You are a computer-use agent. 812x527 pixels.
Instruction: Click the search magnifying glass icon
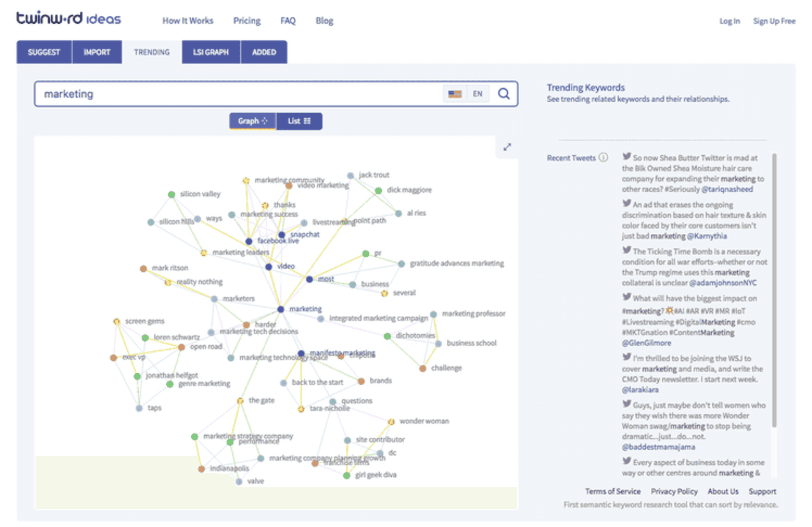503,93
